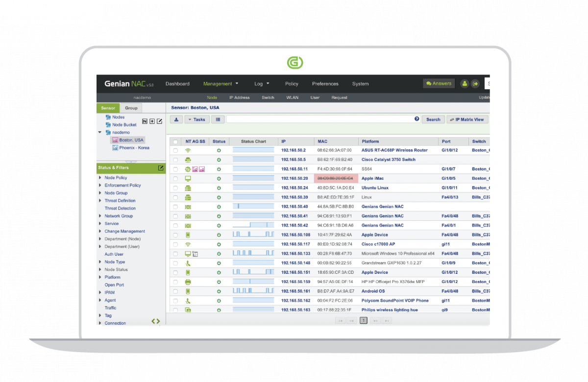This screenshot has height=382, width=588.
Task: Click VOIP phone icon for 192.168.50.162
Action: pos(188,301)
